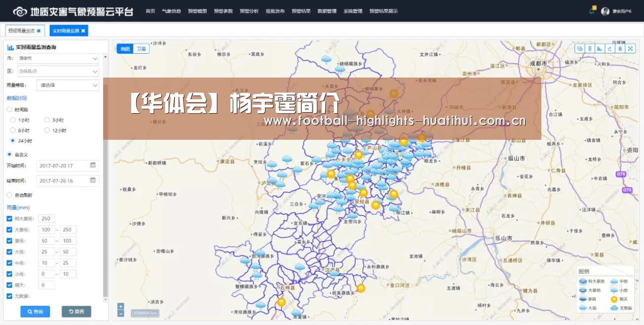Screen dimensions: 644x325
Task: Click the user avatar picture
Action: [x=605, y=11]
